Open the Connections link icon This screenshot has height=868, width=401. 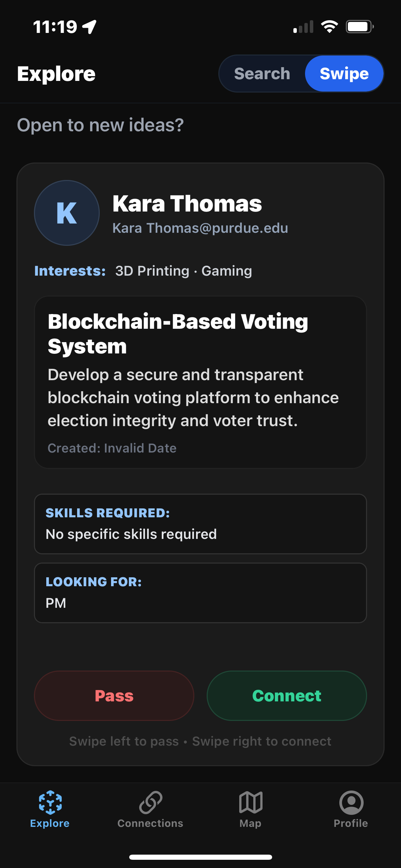pyautogui.click(x=150, y=802)
